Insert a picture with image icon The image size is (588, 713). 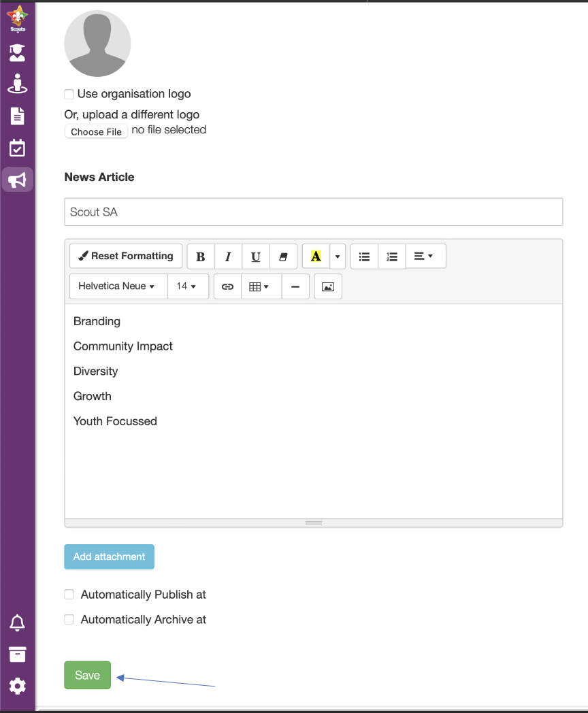[328, 286]
